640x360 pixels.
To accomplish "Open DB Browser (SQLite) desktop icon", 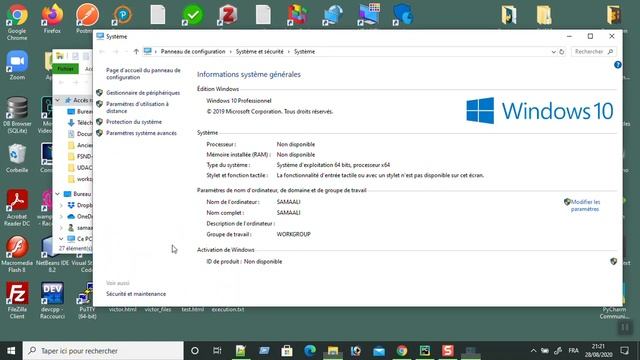I will click(x=17, y=115).
